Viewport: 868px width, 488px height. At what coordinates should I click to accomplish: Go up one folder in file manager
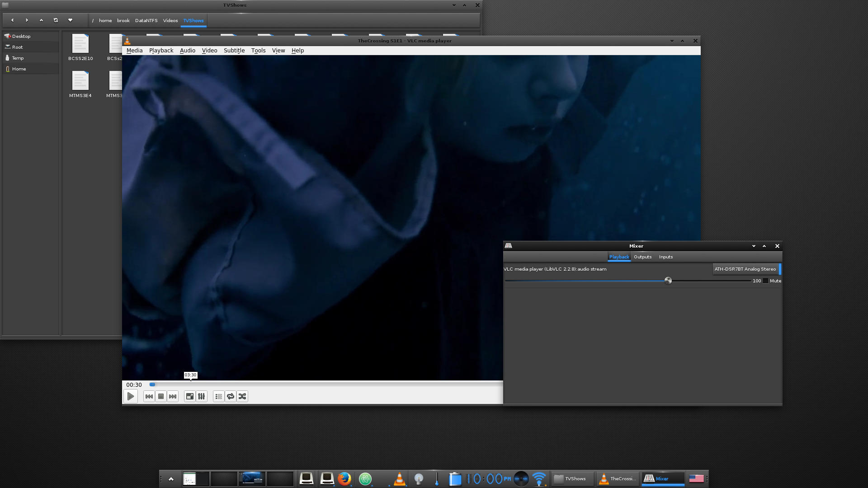click(x=41, y=20)
